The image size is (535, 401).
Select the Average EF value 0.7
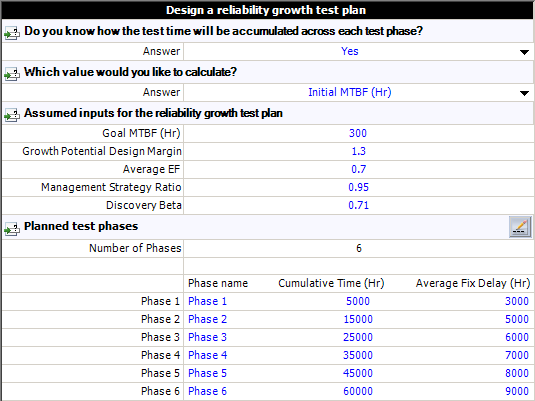(x=358, y=169)
